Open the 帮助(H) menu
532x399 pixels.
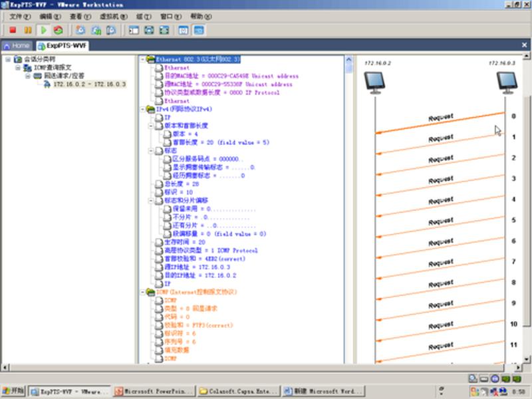click(x=201, y=16)
